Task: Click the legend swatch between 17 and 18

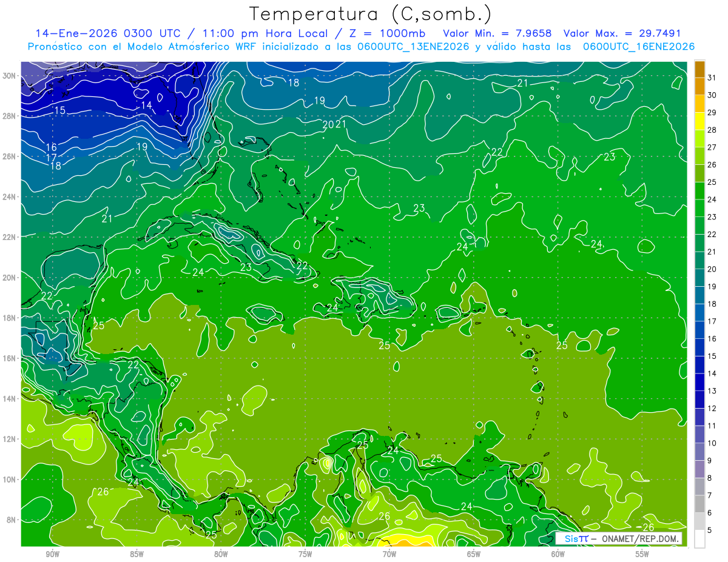Action: click(699, 313)
